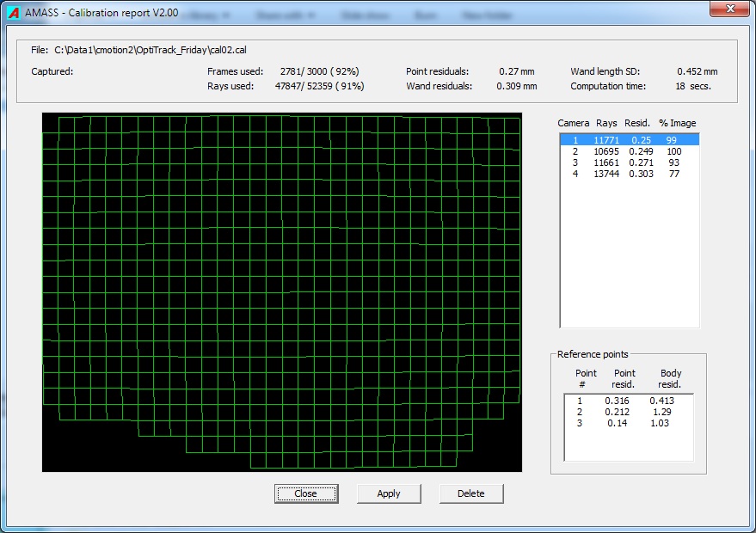Click empty space in the camera list
Viewport: 756px width, 533px height.
(629, 258)
